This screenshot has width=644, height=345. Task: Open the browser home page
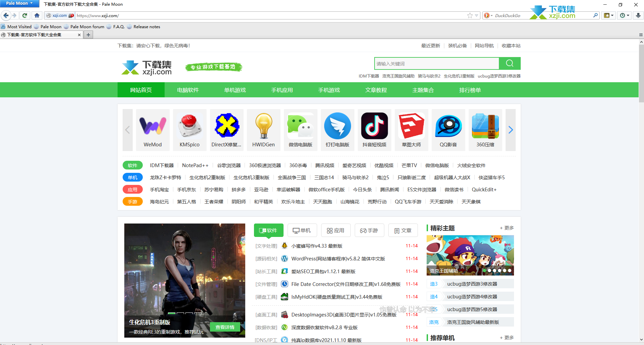[x=37, y=15]
